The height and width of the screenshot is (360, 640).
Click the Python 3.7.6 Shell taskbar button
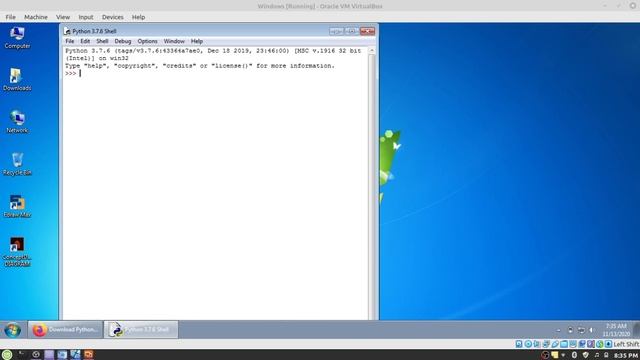141,330
